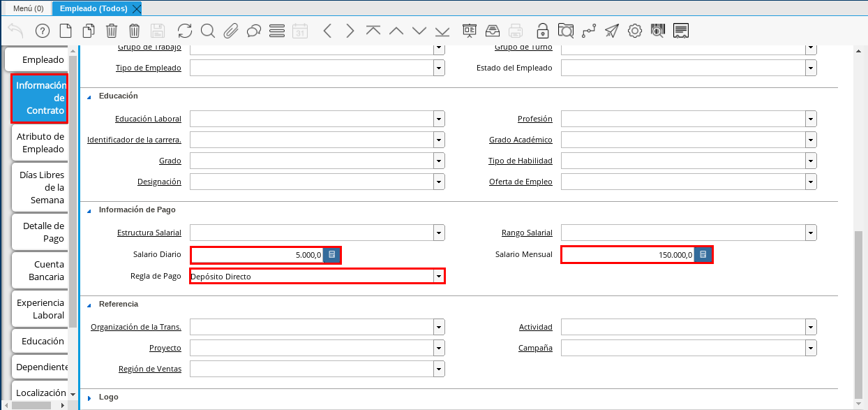Switch to the Menú (0) tab
This screenshot has width=868, height=410.
pyautogui.click(x=29, y=8)
